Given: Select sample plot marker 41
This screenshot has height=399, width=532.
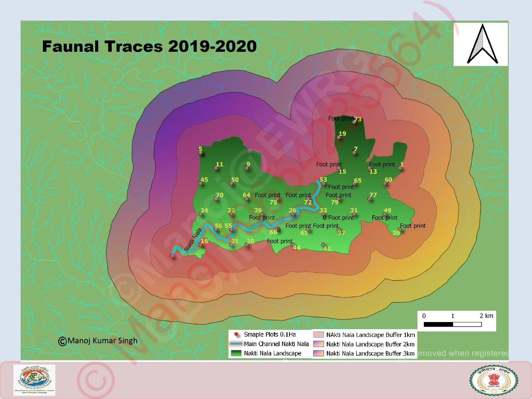Looking at the screenshot, I should pyautogui.click(x=323, y=245).
